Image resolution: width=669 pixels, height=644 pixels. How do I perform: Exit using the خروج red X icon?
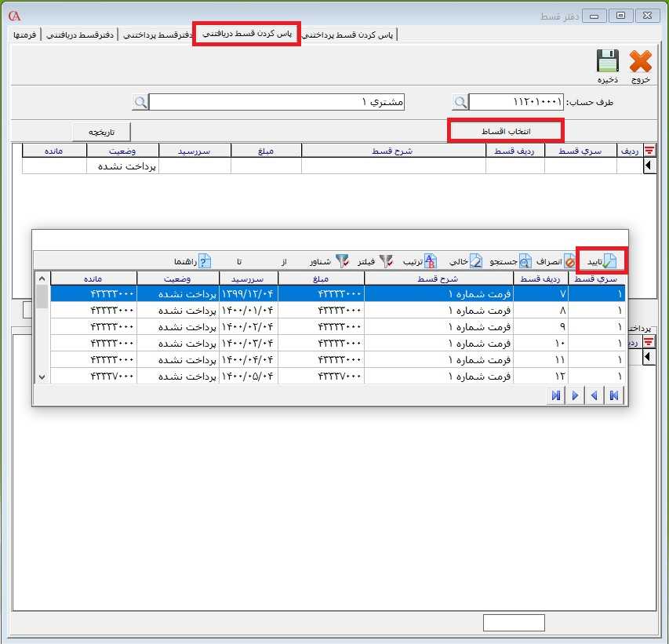point(641,62)
